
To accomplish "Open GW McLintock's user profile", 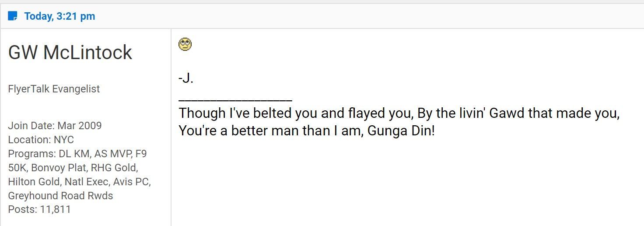I will pos(70,53).
